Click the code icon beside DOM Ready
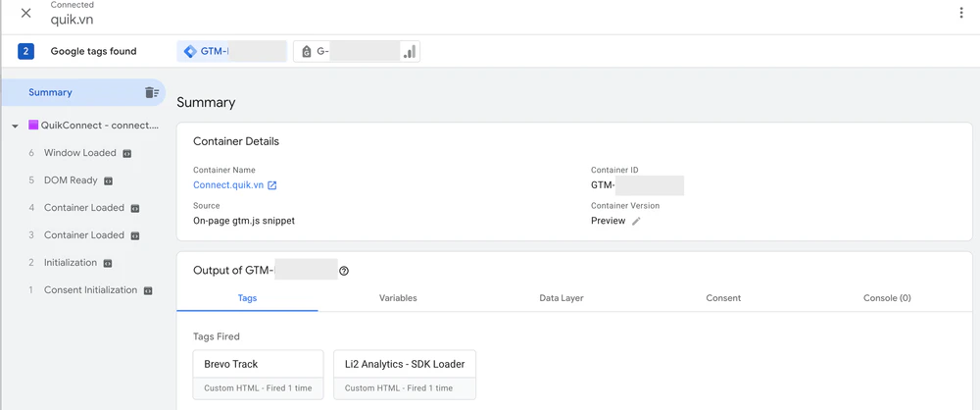This screenshot has height=410, width=980. coord(108,180)
